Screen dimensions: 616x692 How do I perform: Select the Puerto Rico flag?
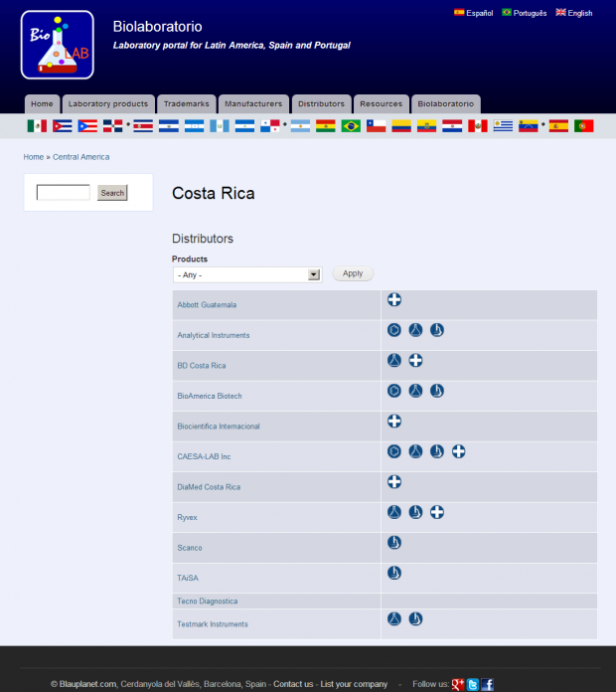(87, 126)
